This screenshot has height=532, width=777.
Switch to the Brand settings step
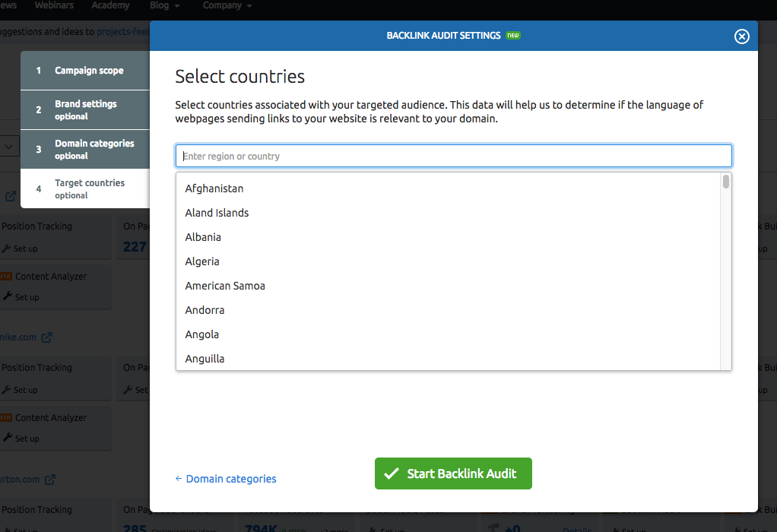tap(85, 109)
